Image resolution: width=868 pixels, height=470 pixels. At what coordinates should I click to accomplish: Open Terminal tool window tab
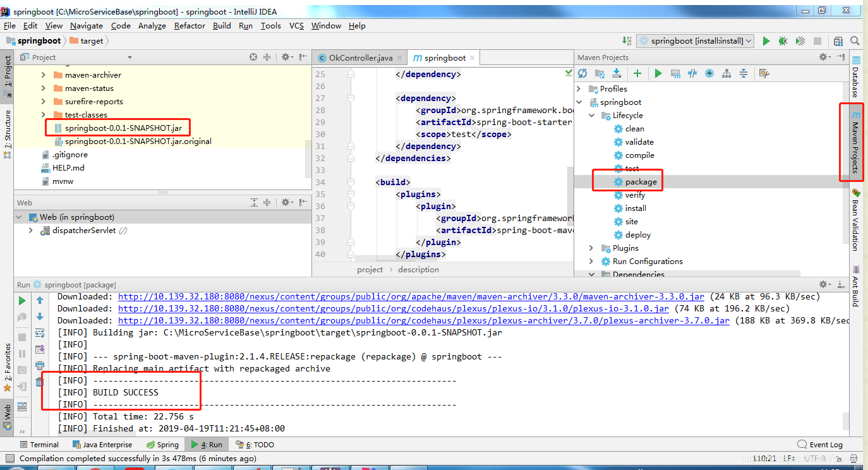[x=39, y=444]
